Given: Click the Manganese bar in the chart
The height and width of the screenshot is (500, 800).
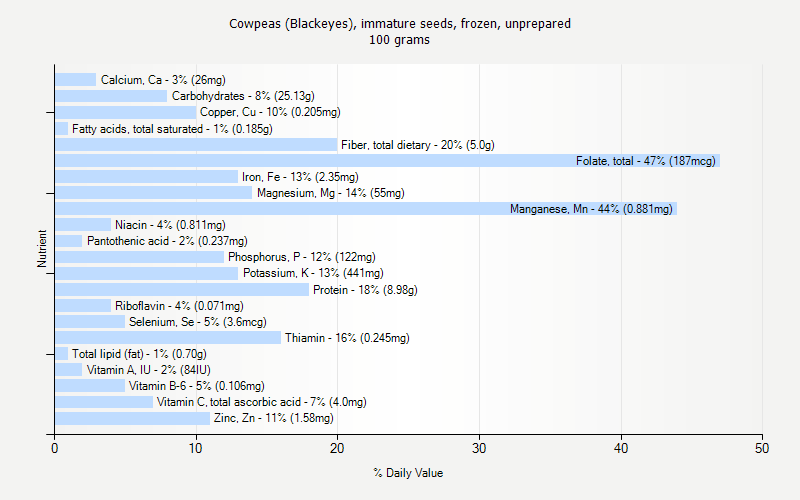Looking at the screenshot, I should click(366, 209).
